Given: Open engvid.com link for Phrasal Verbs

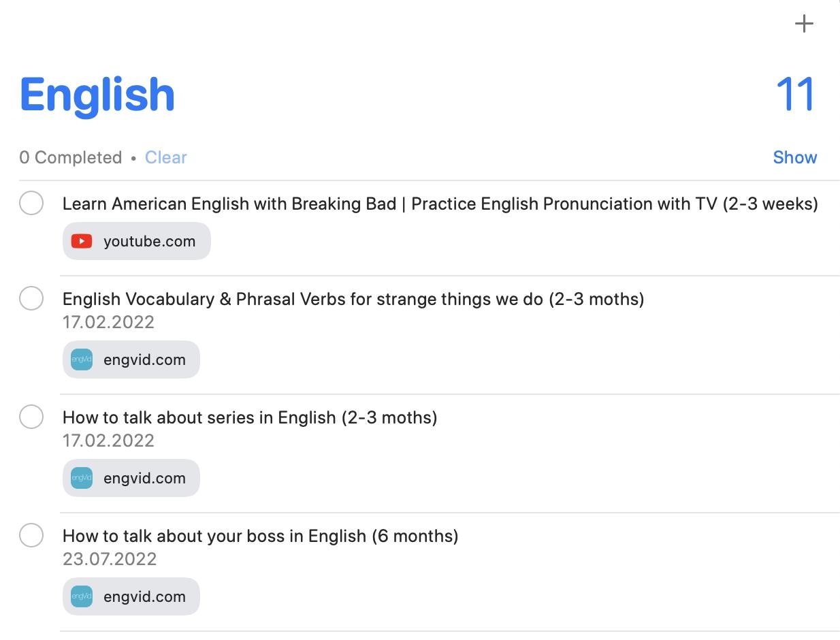Looking at the screenshot, I should point(144,359).
